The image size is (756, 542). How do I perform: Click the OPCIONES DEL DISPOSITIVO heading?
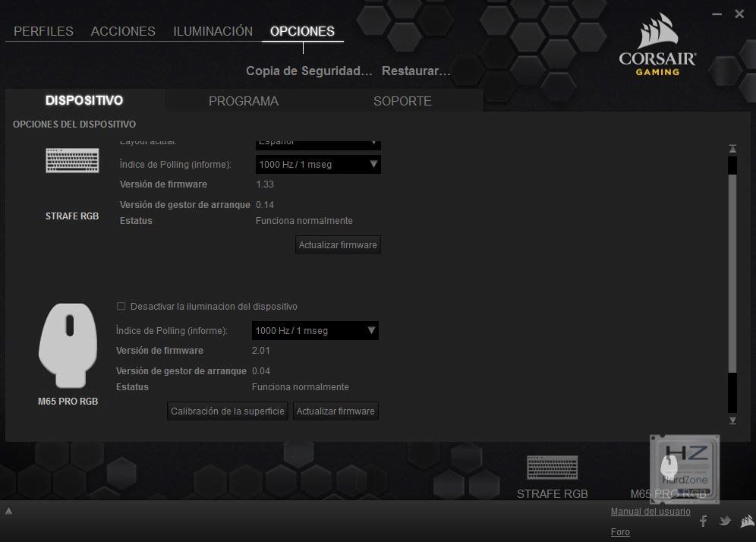(74, 124)
